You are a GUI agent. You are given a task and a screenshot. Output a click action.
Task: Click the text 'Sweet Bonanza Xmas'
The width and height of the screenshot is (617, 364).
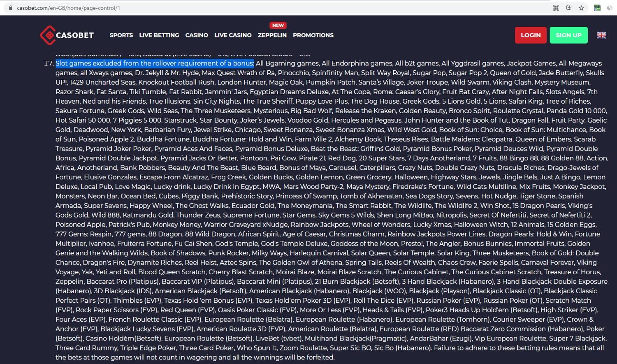click(x=350, y=130)
